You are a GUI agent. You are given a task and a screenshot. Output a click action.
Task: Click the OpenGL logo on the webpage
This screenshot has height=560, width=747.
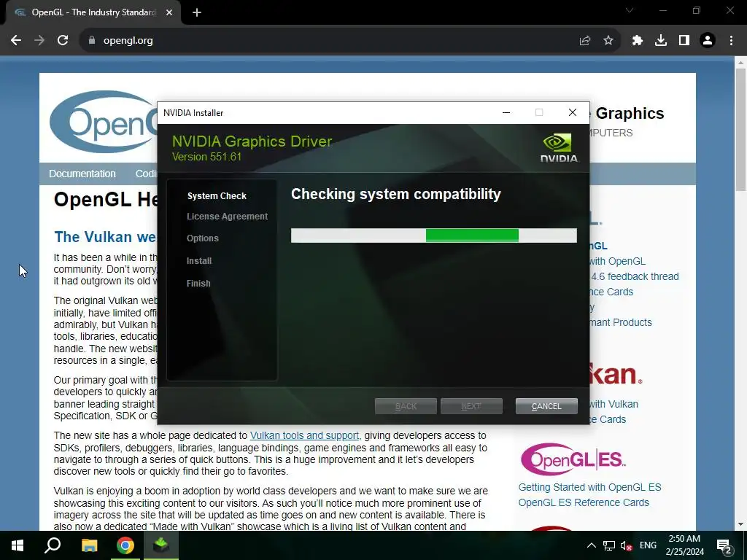pyautogui.click(x=103, y=122)
